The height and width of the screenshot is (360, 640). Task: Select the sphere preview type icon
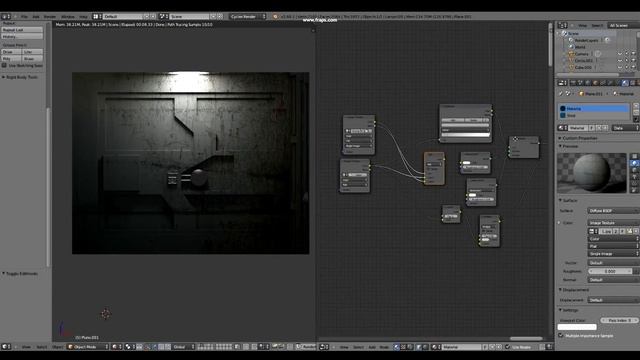tap(634, 163)
